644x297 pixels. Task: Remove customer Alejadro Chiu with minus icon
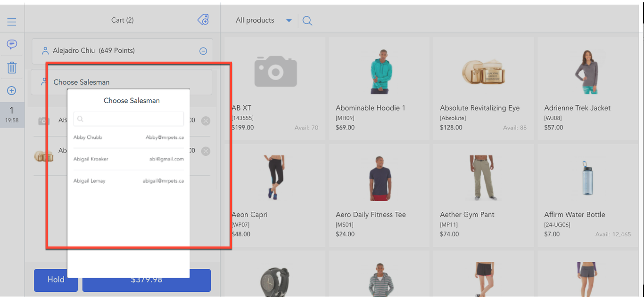click(x=203, y=51)
